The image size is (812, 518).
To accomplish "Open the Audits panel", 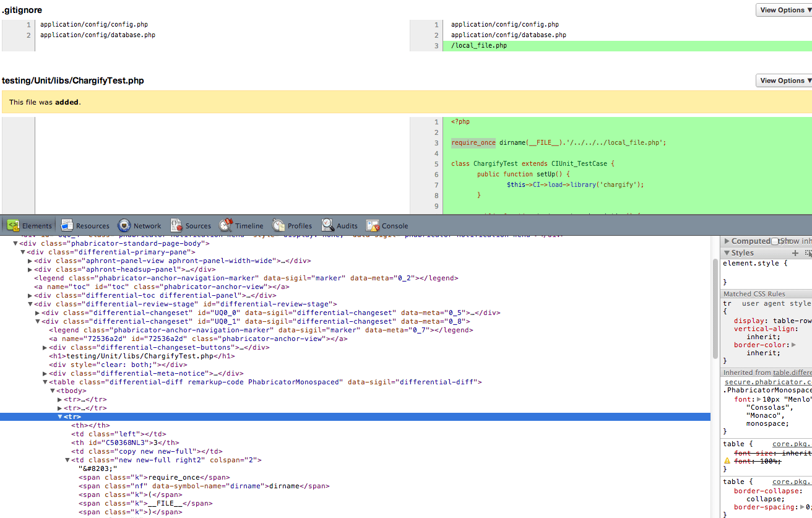I will click(339, 226).
